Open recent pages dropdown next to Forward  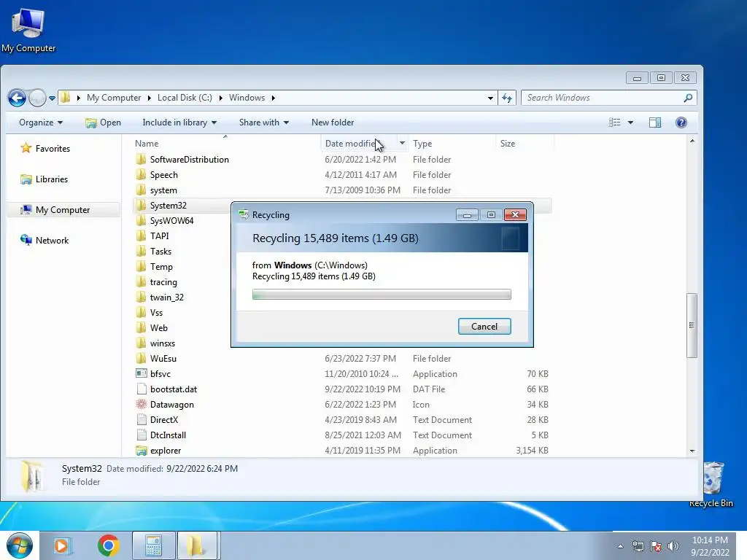coord(52,98)
